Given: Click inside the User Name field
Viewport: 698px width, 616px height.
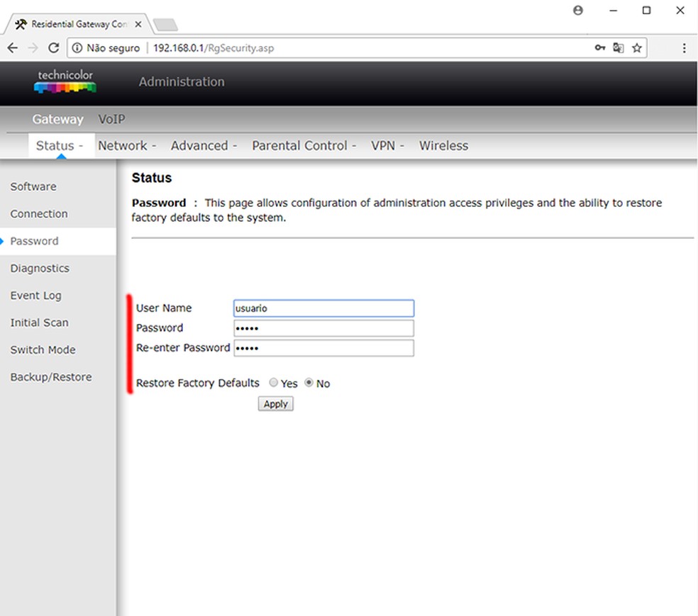Looking at the screenshot, I should pyautogui.click(x=323, y=308).
